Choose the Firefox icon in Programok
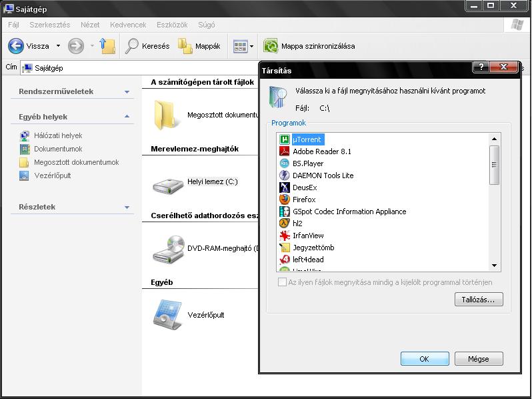This screenshot has width=532, height=399. point(284,199)
